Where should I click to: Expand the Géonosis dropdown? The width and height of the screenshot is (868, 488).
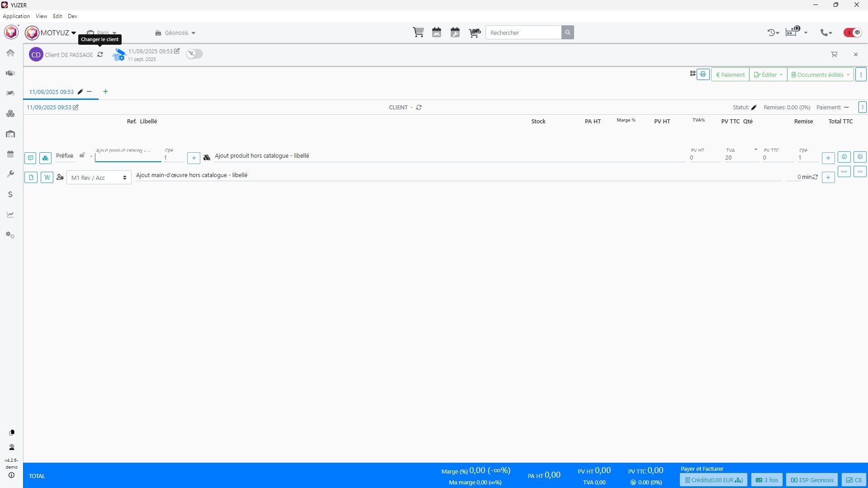[x=175, y=33]
